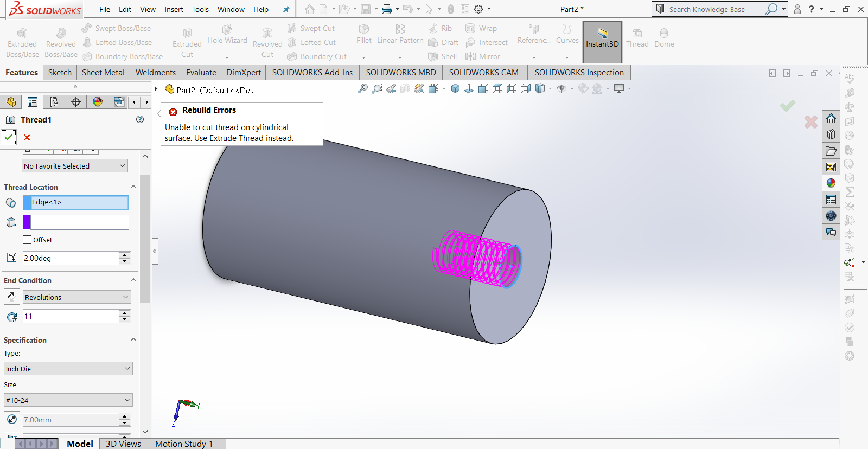This screenshot has height=449, width=868.
Task: Switch to the 3D Views bottom tab
Action: (123, 444)
